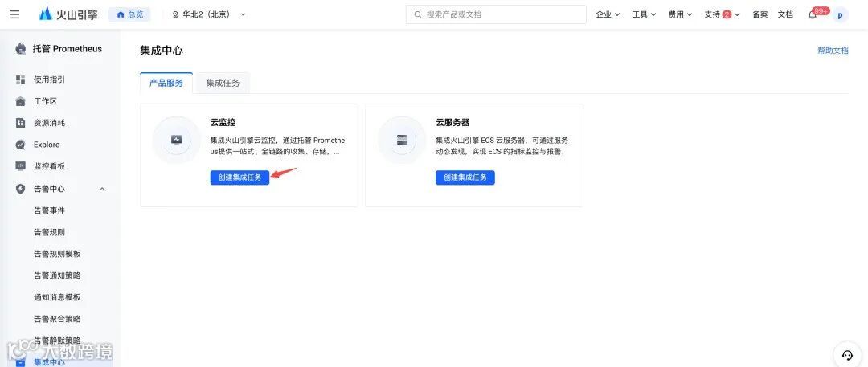Expand the 华北2（北京）region dropdown
868x367 pixels.
pyautogui.click(x=209, y=14)
